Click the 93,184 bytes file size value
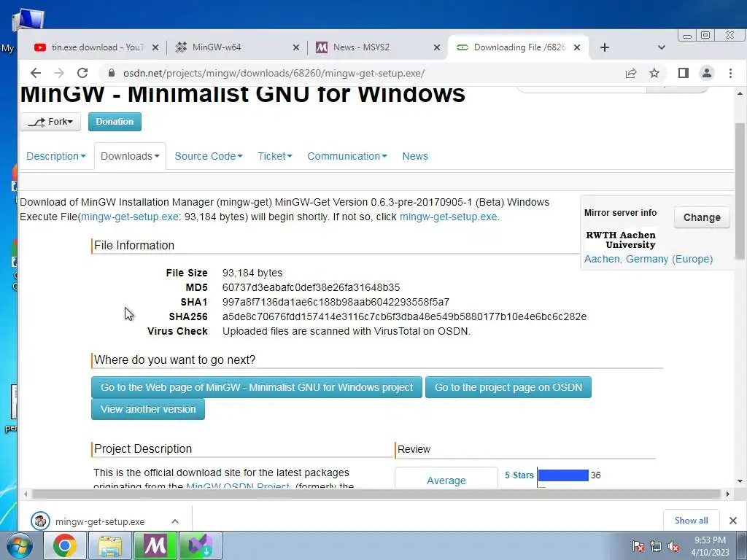Image resolution: width=747 pixels, height=560 pixels. (252, 273)
